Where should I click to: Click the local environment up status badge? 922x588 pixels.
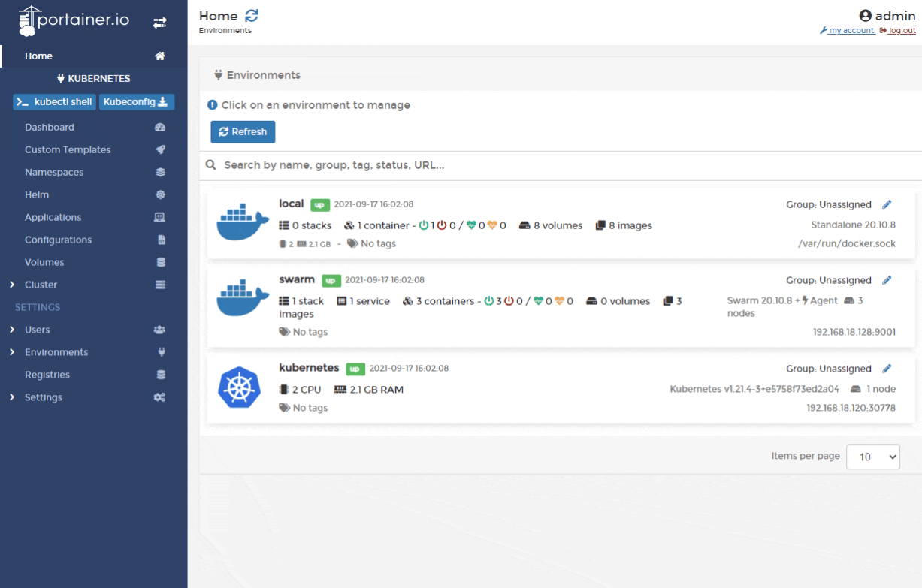tap(321, 204)
